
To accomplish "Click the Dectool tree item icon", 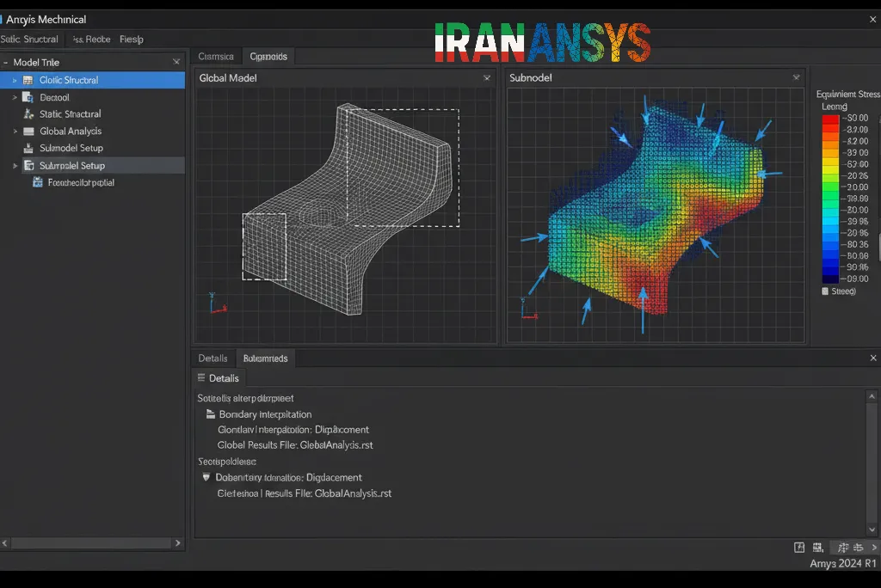I will click(28, 97).
